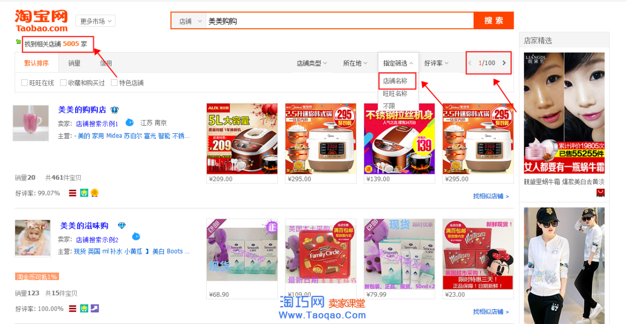Image resolution: width=644 pixels, height=324 pixels.
Task: Click the Taobao logo
Action: click(x=41, y=21)
